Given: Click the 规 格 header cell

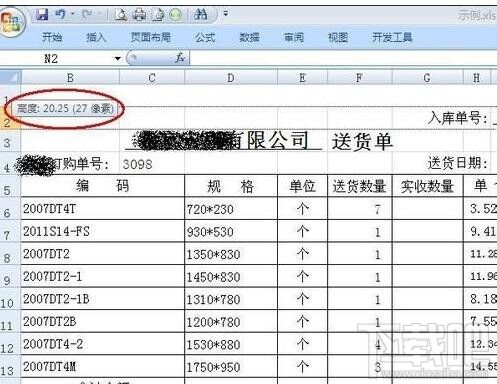Looking at the screenshot, I should pyautogui.click(x=231, y=186).
